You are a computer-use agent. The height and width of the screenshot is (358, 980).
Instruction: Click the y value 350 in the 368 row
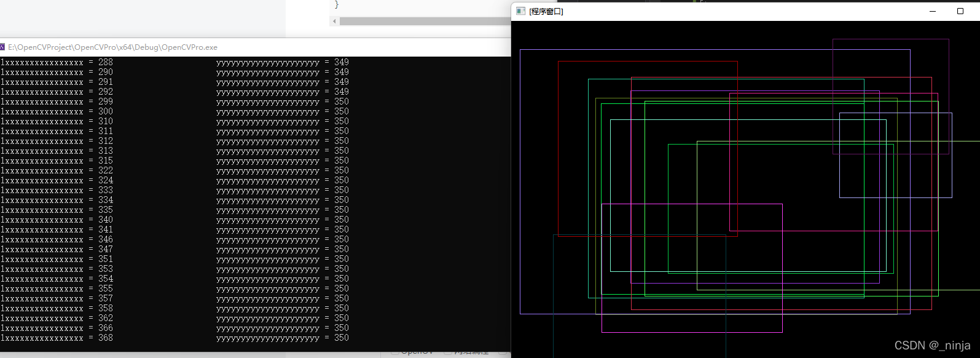coord(342,338)
